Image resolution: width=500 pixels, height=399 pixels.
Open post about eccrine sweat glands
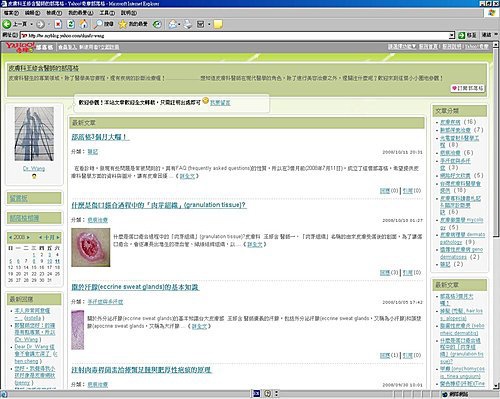click(135, 287)
